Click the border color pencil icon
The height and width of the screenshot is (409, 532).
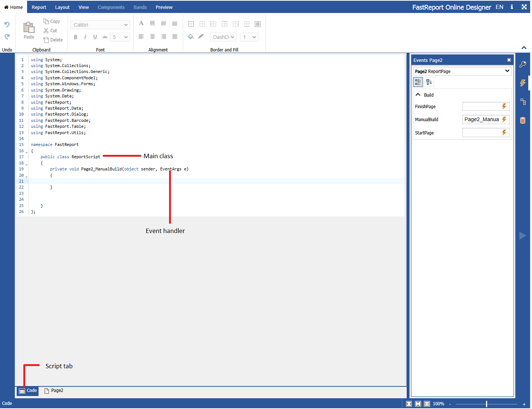pos(201,37)
